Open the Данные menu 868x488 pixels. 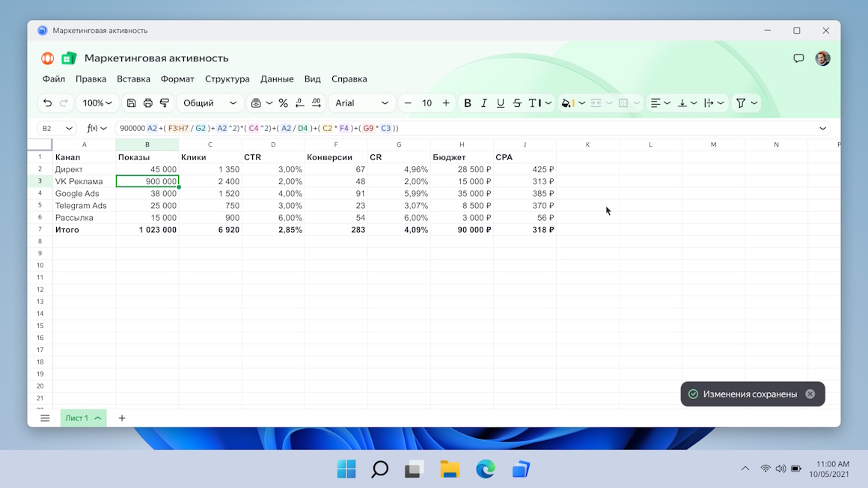[277, 79]
